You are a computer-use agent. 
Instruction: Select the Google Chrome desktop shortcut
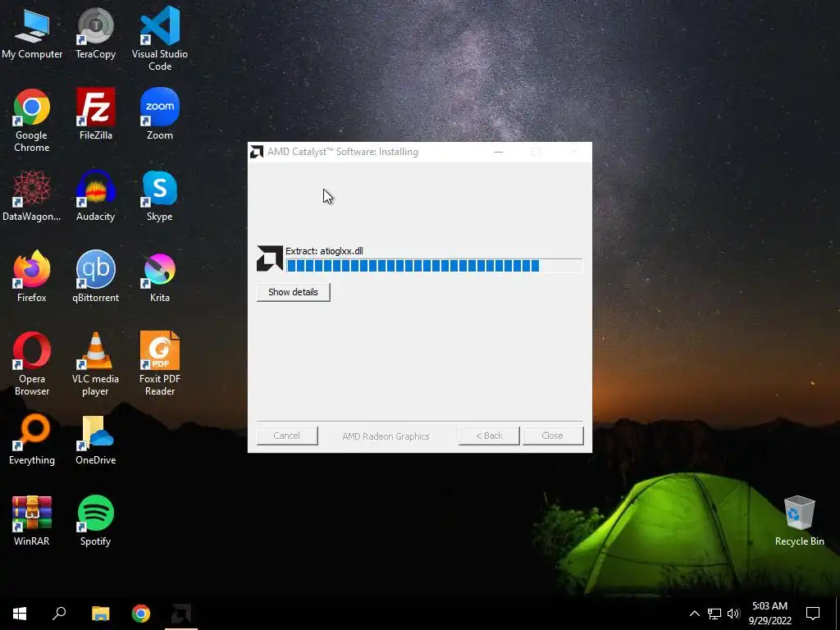pyautogui.click(x=32, y=121)
